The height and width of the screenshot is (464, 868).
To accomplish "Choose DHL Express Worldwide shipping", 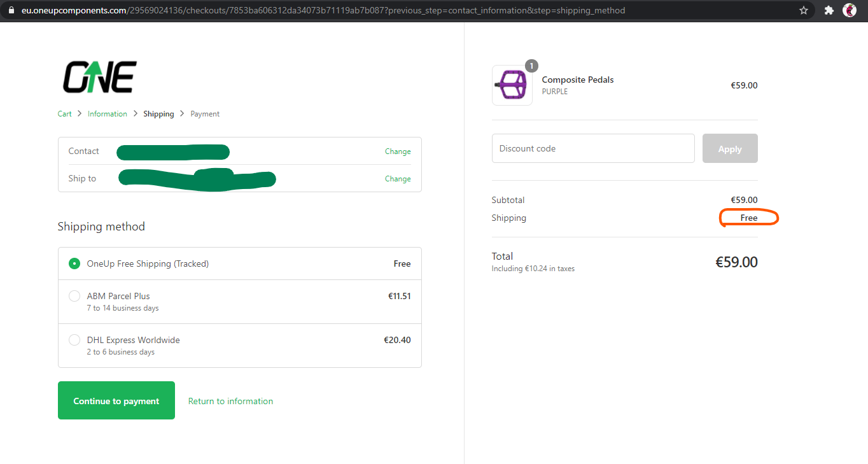I will [x=74, y=340].
